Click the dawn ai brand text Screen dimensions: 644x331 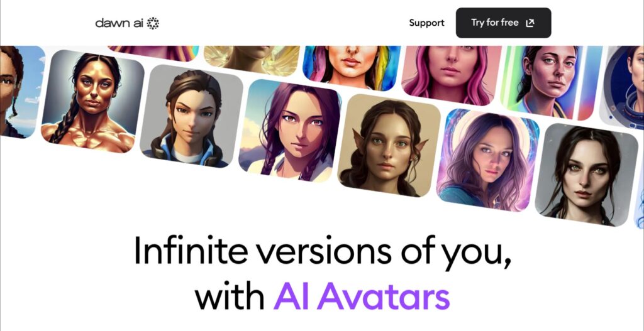tap(119, 23)
